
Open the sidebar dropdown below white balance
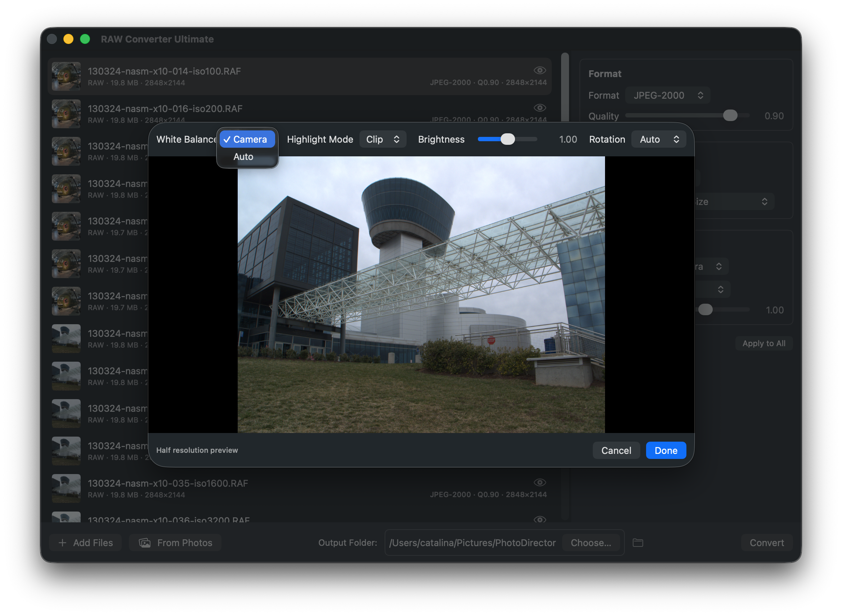(712, 289)
